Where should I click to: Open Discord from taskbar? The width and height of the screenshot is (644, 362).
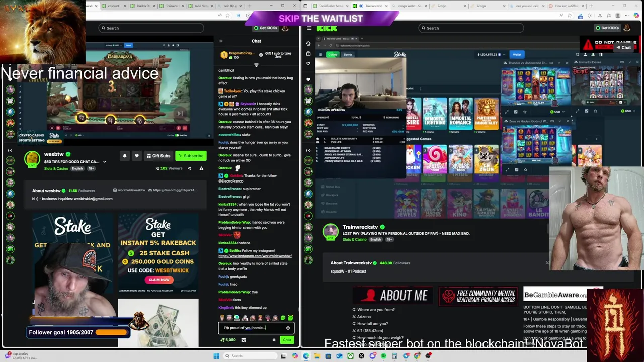[x=372, y=356]
